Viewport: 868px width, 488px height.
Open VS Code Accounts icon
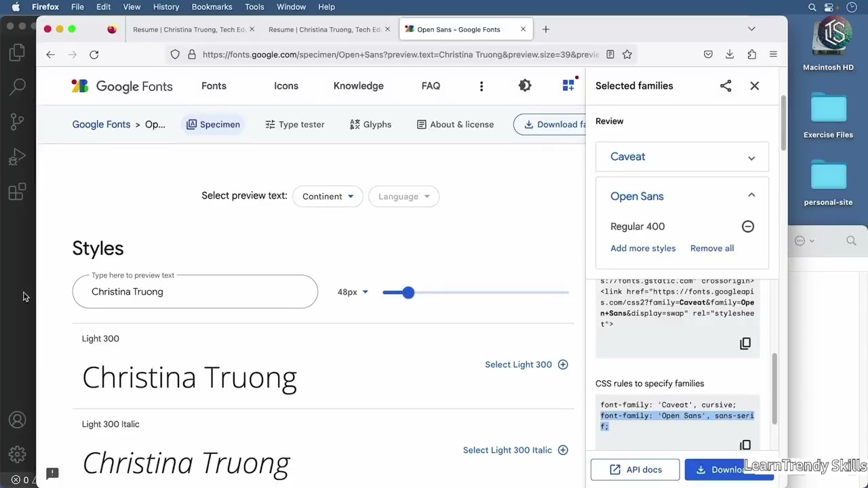click(x=18, y=420)
